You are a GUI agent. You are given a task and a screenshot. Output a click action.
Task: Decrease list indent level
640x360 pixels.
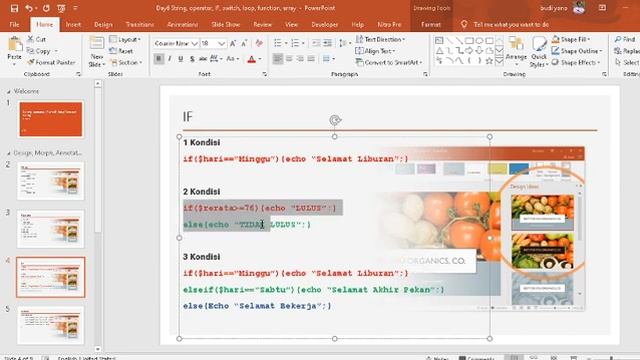(316, 43)
